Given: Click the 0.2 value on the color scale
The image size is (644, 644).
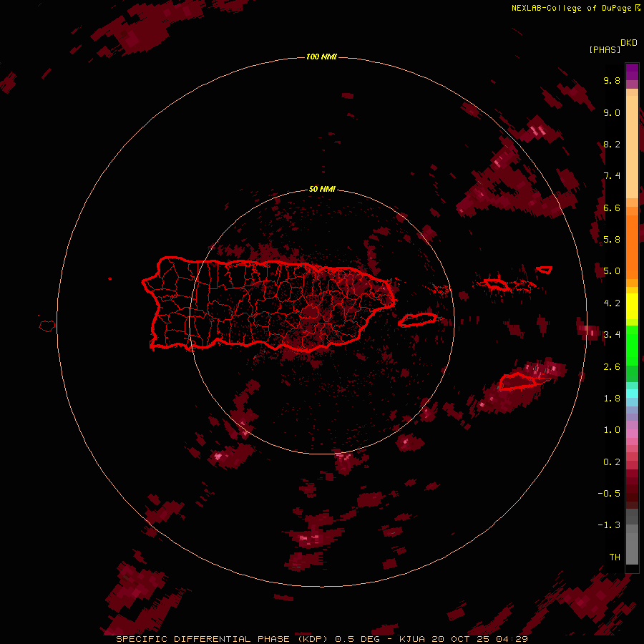Looking at the screenshot, I should (x=612, y=462).
